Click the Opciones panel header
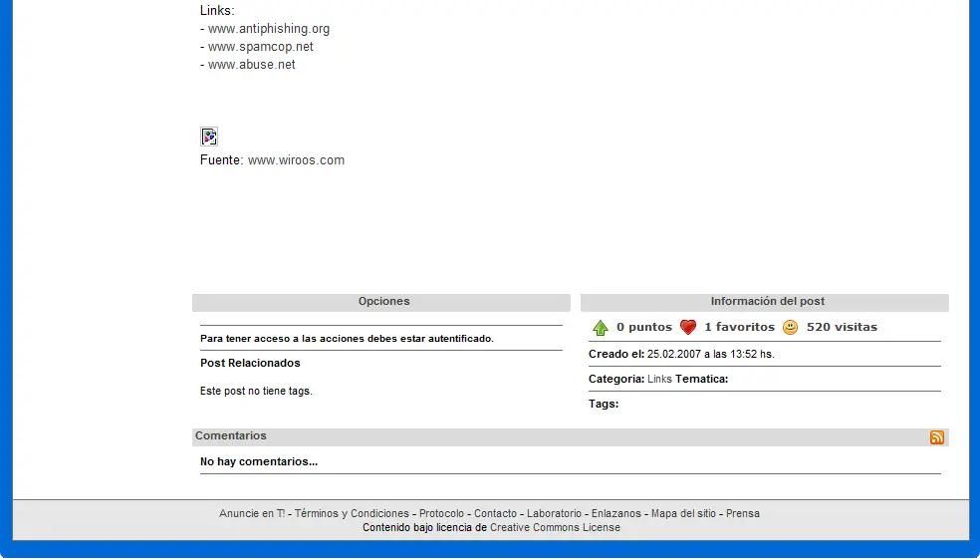Image resolution: width=980 pixels, height=560 pixels. [381, 303]
